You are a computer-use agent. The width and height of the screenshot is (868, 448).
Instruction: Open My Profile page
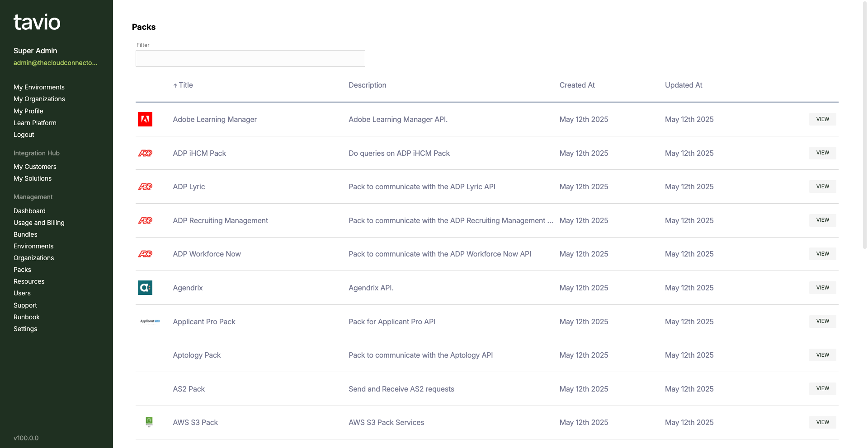tap(28, 111)
